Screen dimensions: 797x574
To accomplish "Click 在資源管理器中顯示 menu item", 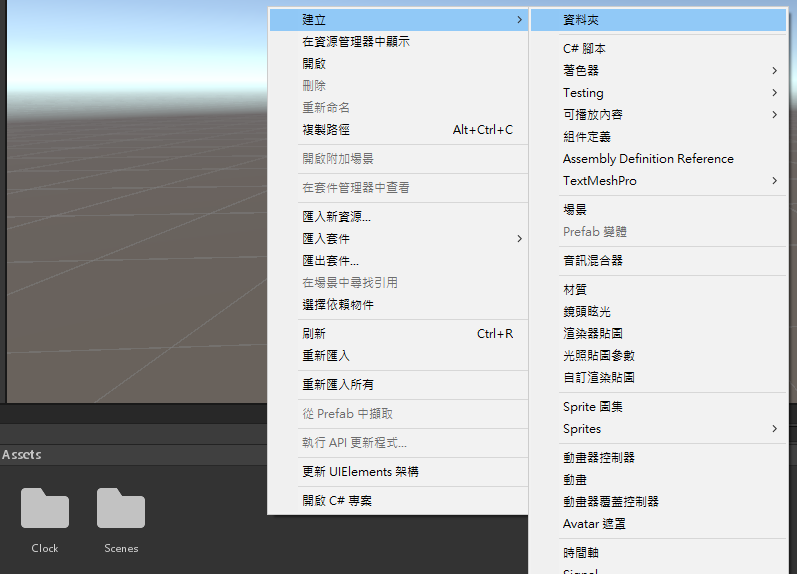I will 355,42.
